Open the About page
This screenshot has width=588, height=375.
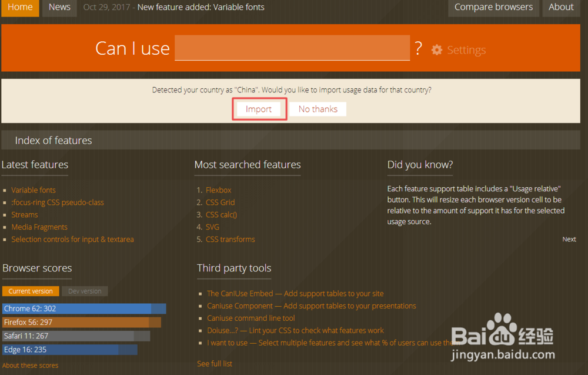pos(561,8)
